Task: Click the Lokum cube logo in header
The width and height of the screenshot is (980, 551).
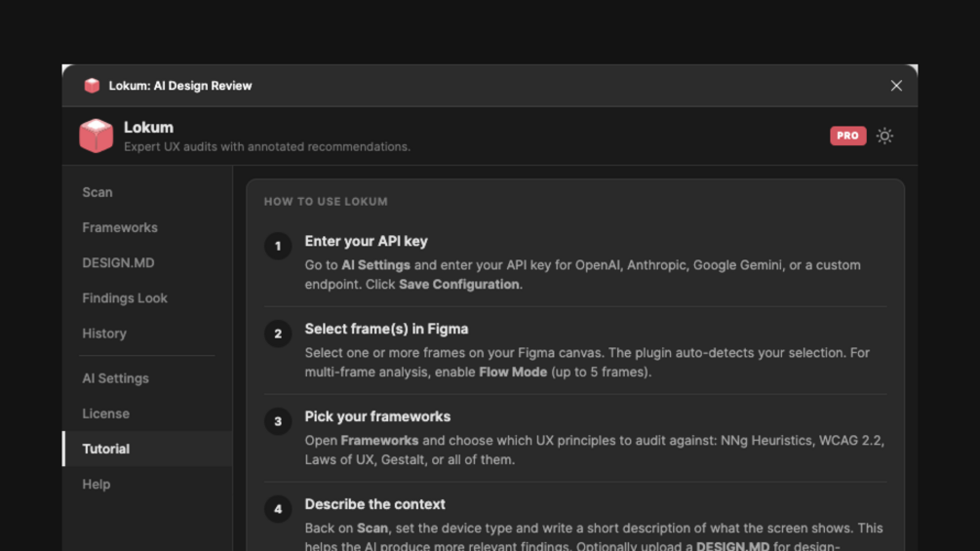Action: coord(96,136)
